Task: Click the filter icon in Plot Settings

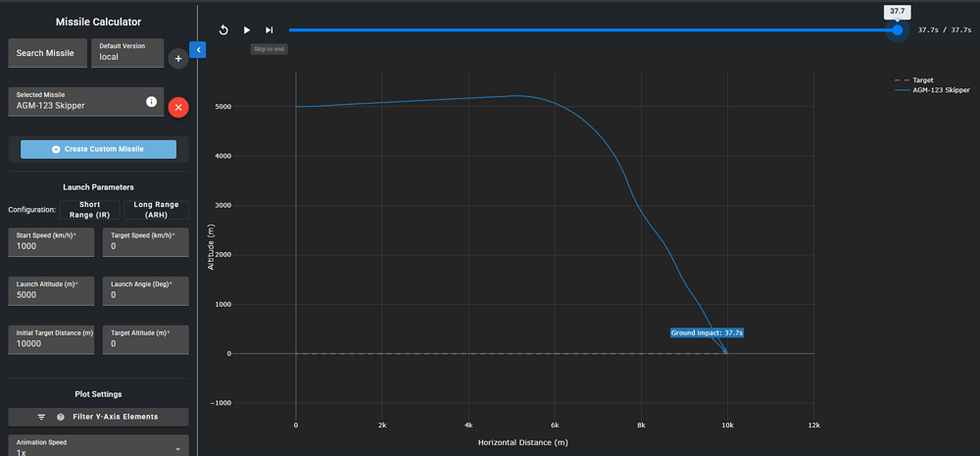Action: coord(42,417)
